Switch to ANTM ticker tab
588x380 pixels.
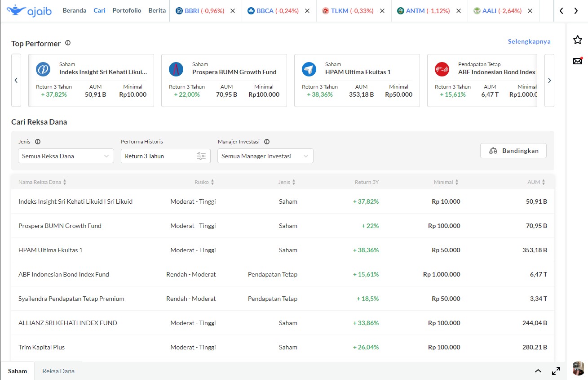point(424,11)
